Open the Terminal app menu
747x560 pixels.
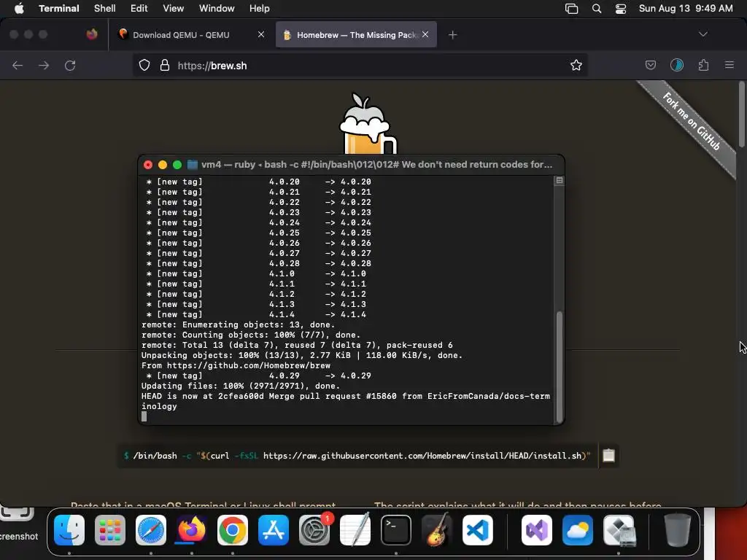point(59,9)
